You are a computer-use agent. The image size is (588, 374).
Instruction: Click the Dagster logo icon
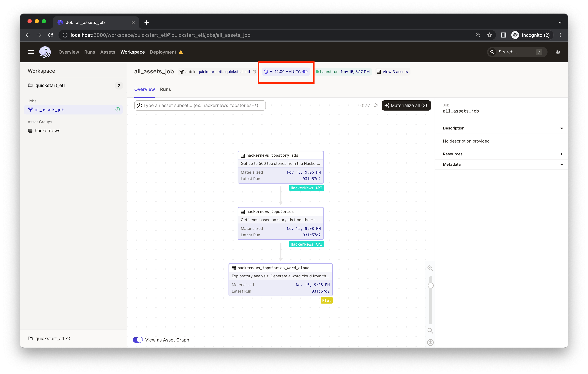click(45, 52)
